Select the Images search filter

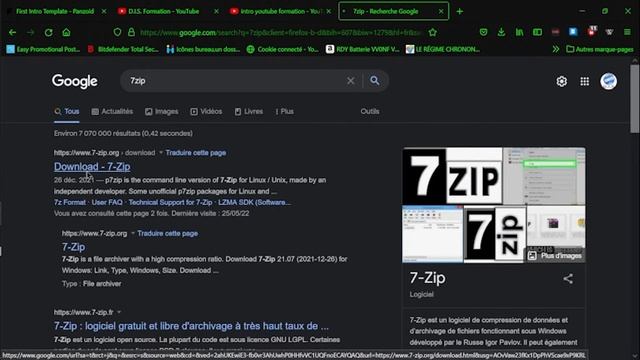point(162,111)
